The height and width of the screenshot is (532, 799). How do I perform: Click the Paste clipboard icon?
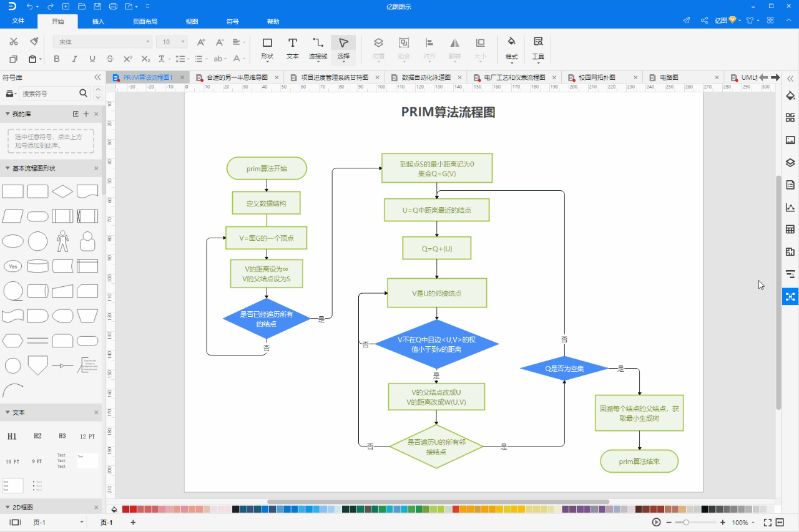click(x=32, y=59)
